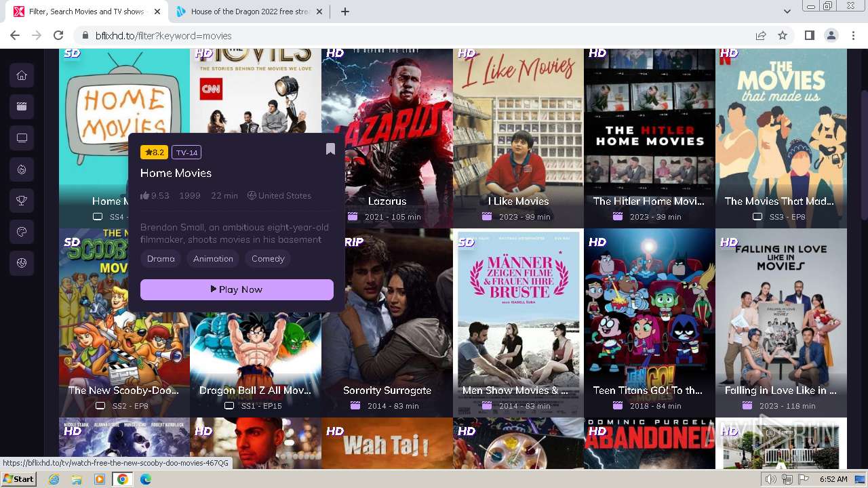Open Movies clapperboard icon in sidebar
The height and width of the screenshot is (488, 868).
[22, 106]
